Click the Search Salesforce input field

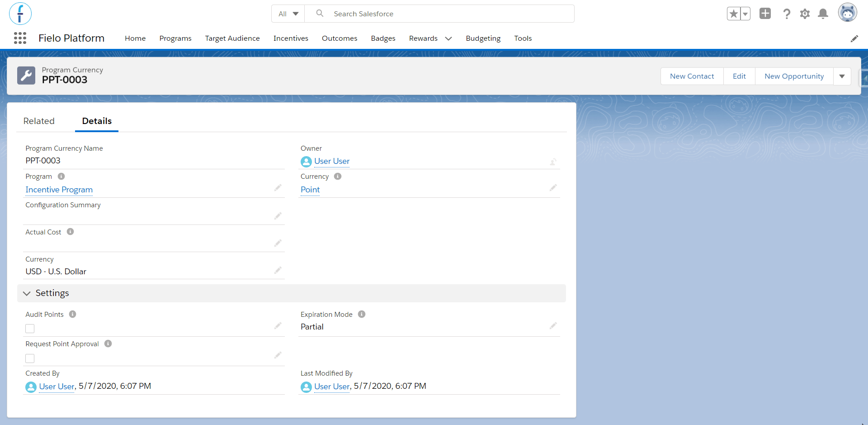439,14
